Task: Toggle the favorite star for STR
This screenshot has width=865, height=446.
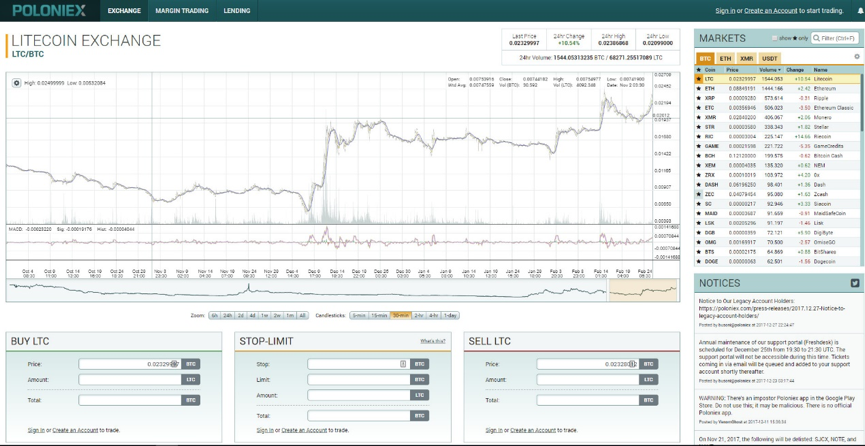Action: tap(699, 127)
